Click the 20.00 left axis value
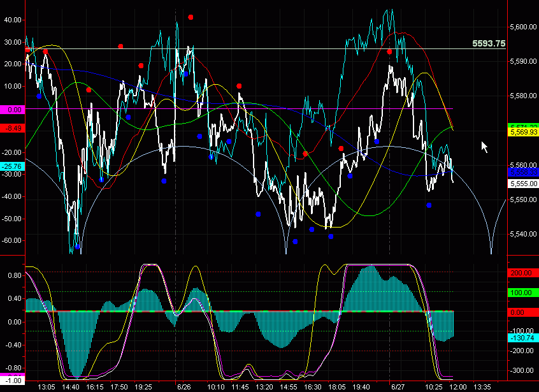The width and height of the screenshot is (539, 392). tap(13, 64)
